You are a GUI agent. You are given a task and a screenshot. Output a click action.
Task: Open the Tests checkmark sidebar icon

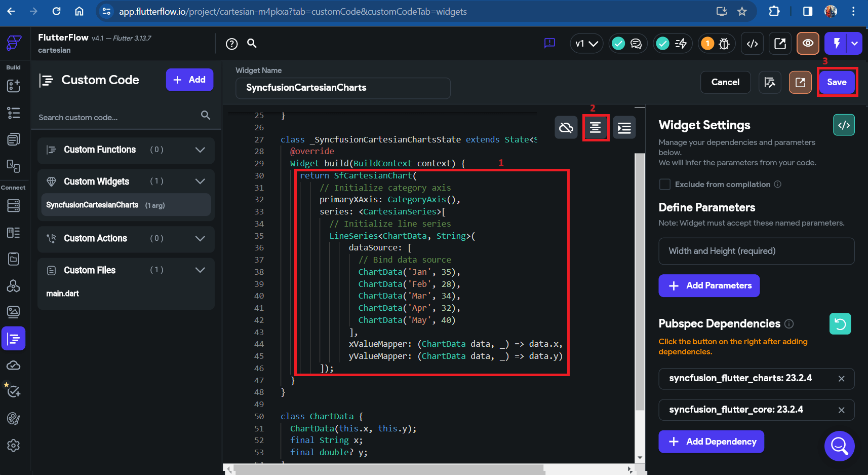14,391
